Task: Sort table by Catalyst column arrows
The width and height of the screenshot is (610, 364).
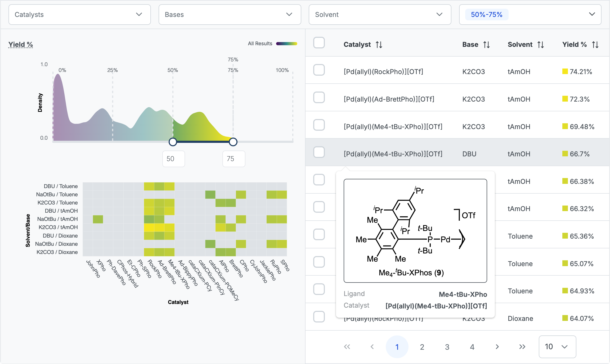Action: [x=379, y=45]
